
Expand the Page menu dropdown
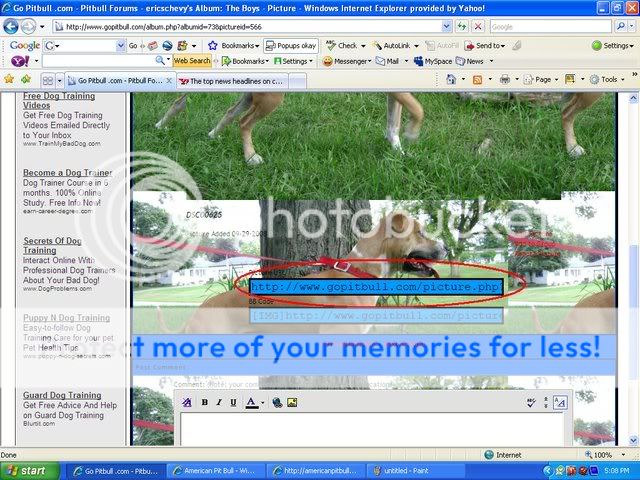point(546,80)
